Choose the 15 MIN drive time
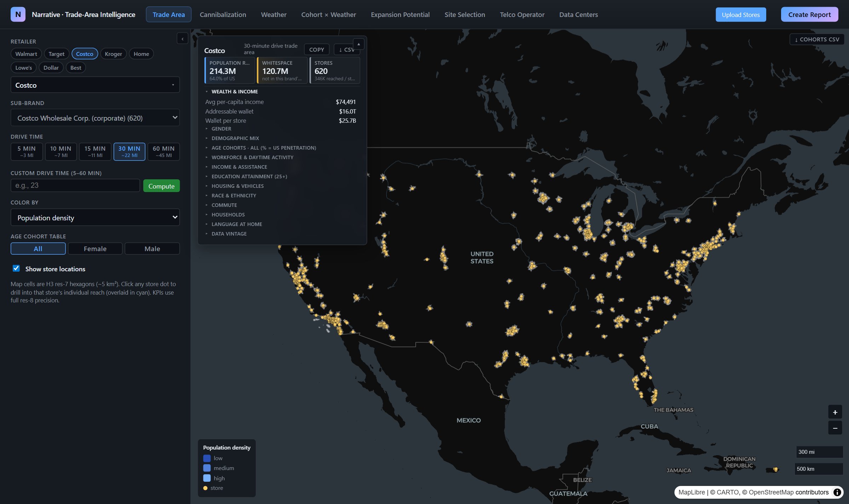 pyautogui.click(x=95, y=151)
